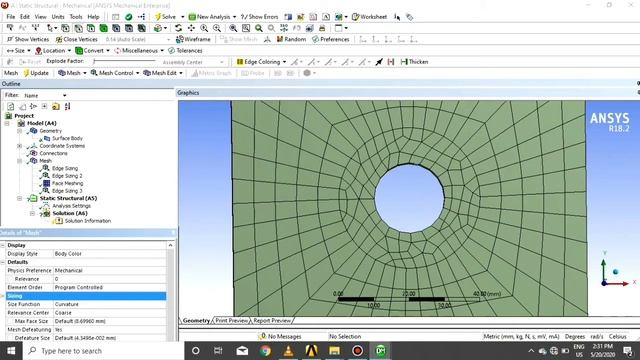Select Analysis Settings tree item
Image resolution: width=640 pixels, height=360 pixels.
71,206
